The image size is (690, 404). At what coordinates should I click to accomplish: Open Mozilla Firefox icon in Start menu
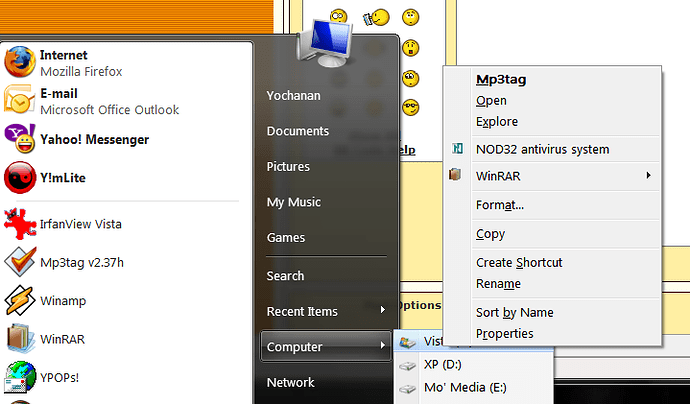pyautogui.click(x=20, y=62)
